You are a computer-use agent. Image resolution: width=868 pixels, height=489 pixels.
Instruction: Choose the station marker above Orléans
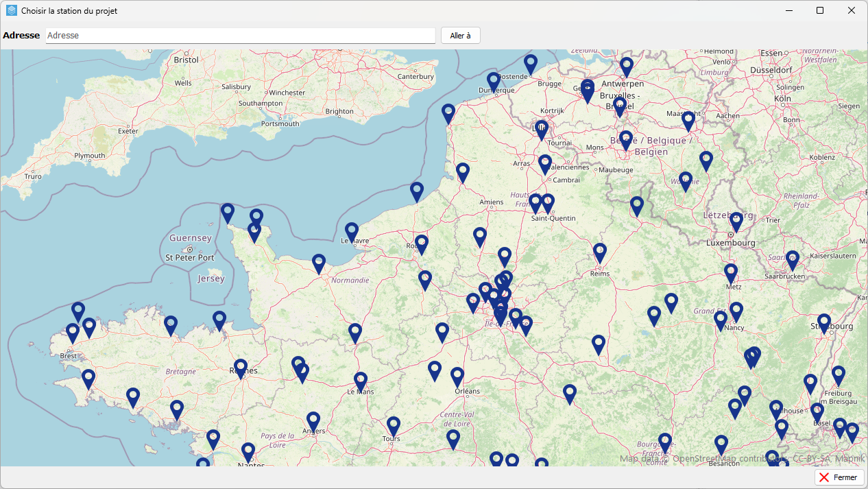click(457, 377)
